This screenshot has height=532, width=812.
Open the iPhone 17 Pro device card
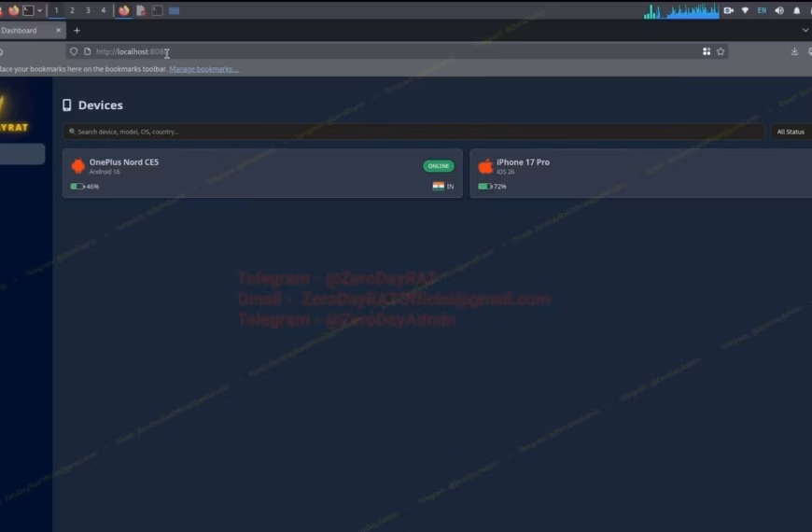[640, 173]
